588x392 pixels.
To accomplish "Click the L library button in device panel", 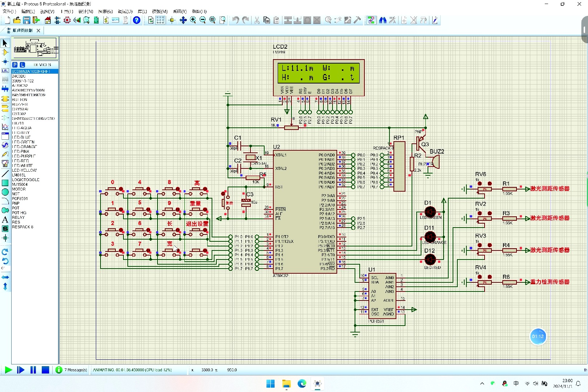I will [x=22, y=65].
